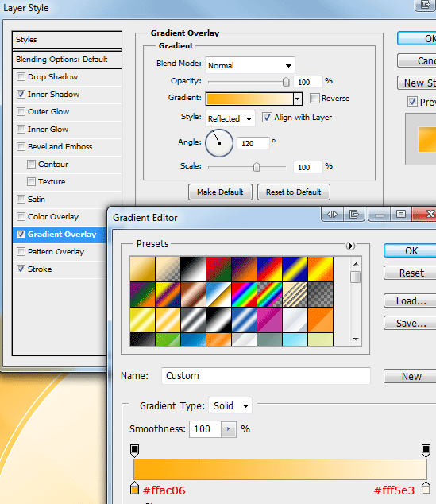Toggle the Reverse gradient checkbox
This screenshot has width=436, height=504.
(314, 98)
